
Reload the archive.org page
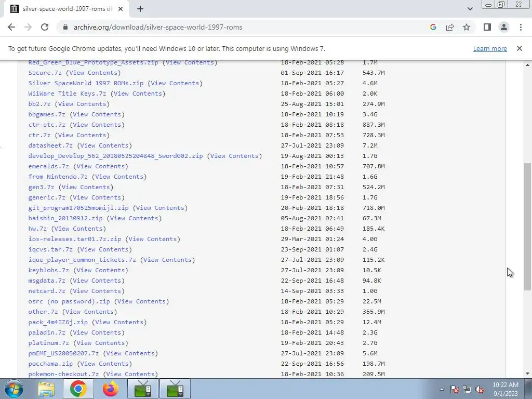[45, 27]
